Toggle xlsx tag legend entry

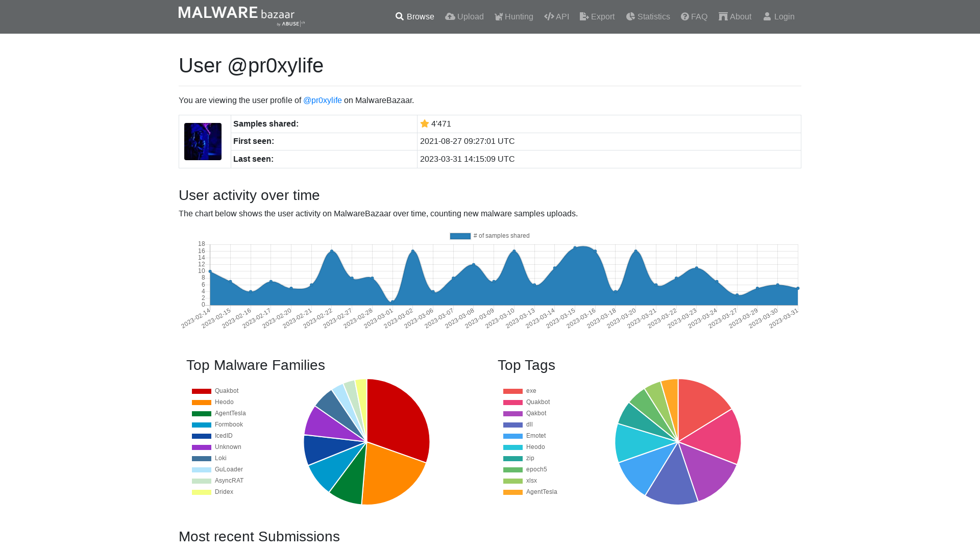coord(520,481)
